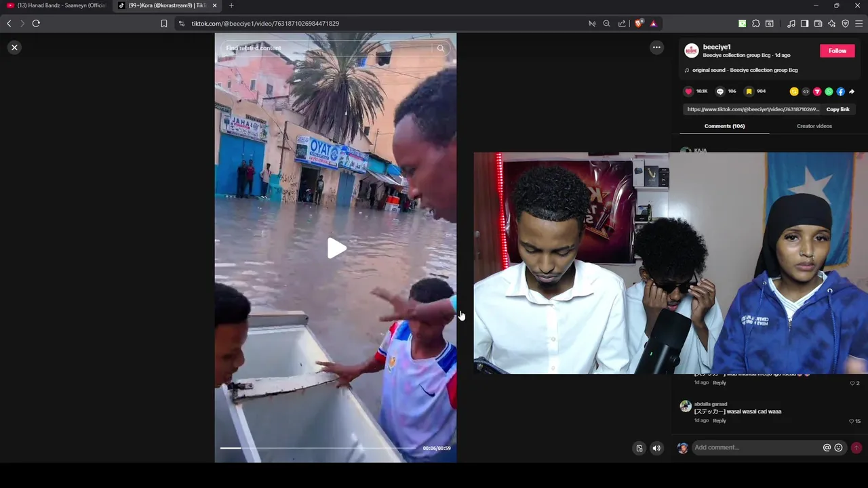Viewport: 868px width, 488px height.
Task: Click the yellow repost icon
Action: coord(794,91)
